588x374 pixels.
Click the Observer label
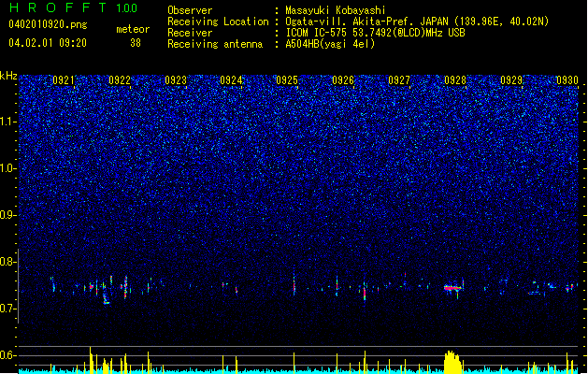190,10
